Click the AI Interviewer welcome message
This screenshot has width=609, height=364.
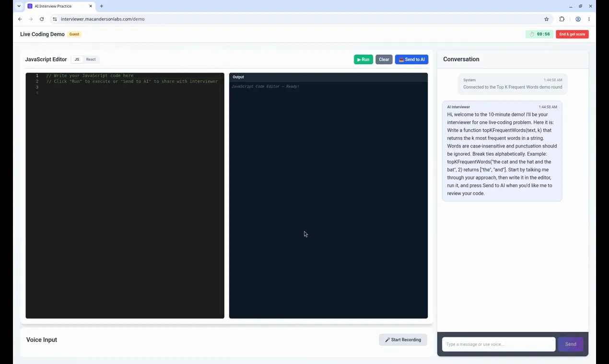tap(502, 151)
